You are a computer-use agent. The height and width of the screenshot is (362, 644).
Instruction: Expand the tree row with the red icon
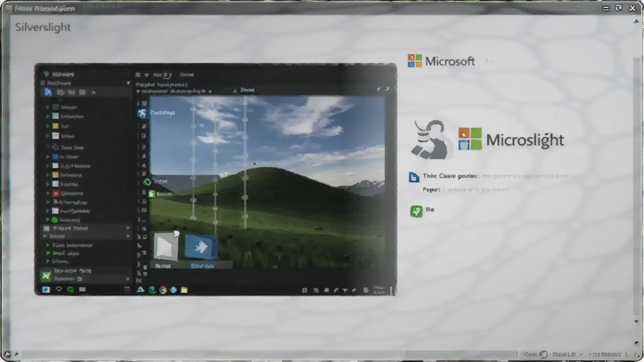coord(48,194)
